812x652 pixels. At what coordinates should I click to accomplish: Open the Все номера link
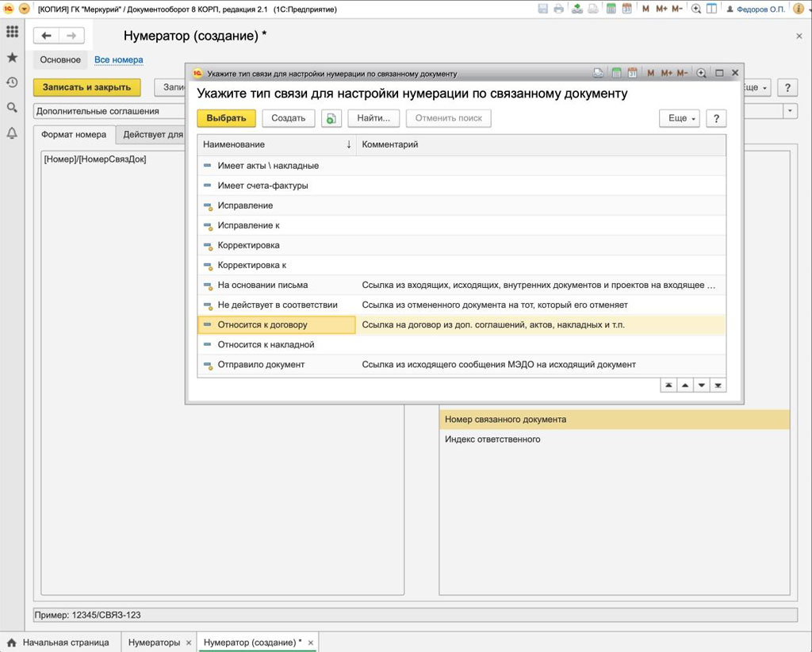click(x=118, y=59)
